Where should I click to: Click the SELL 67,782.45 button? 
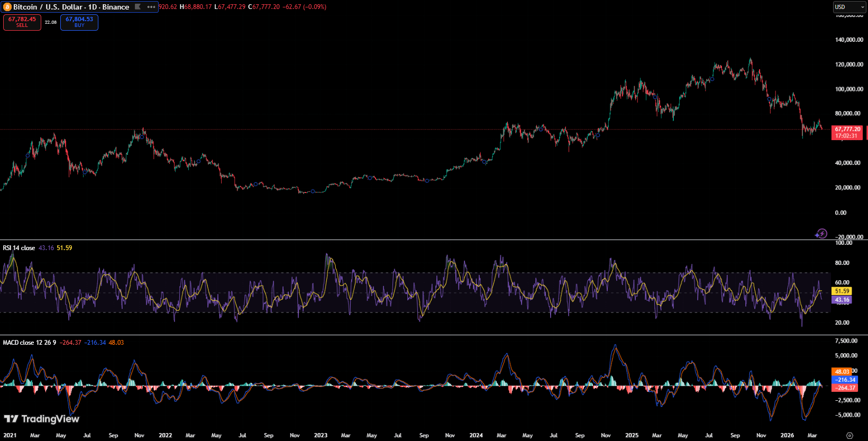(22, 22)
